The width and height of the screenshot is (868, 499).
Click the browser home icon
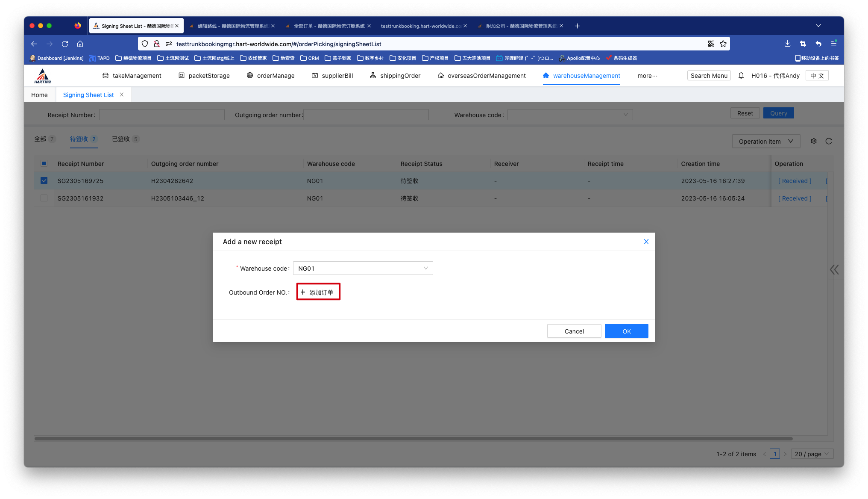pyautogui.click(x=80, y=44)
